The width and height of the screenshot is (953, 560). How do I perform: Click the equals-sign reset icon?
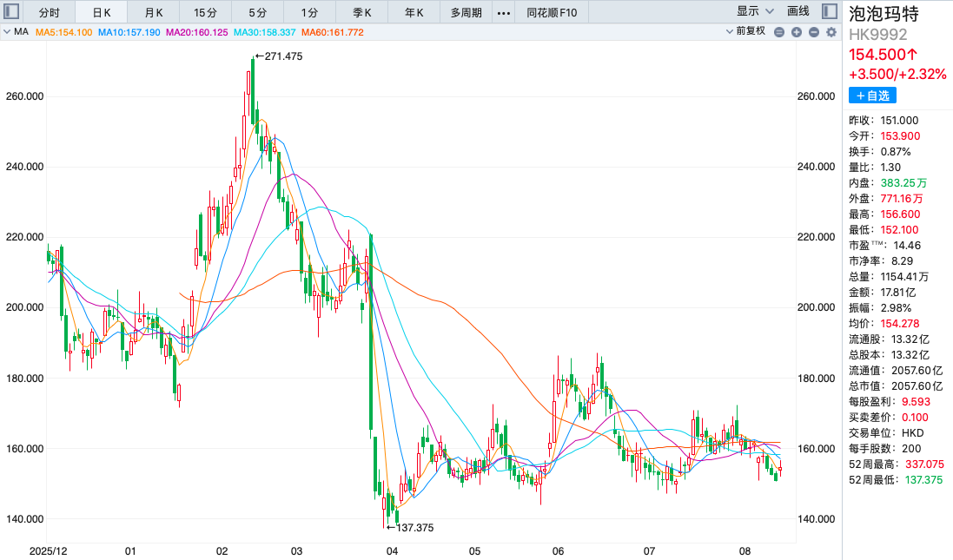[779, 32]
